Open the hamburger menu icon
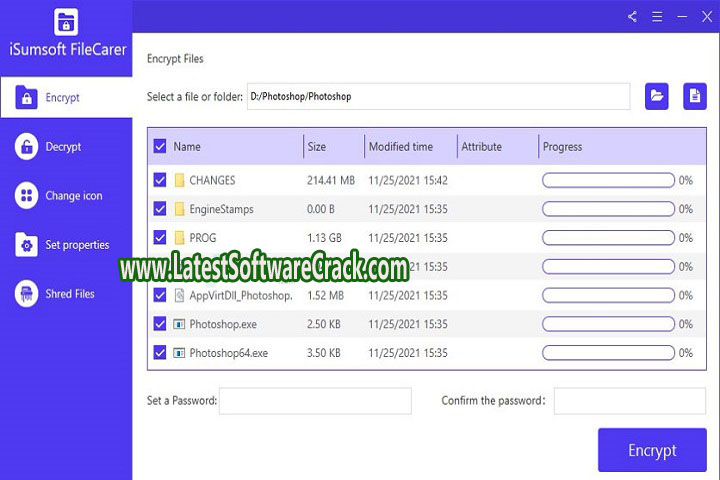The width and height of the screenshot is (720, 480). 657,17
